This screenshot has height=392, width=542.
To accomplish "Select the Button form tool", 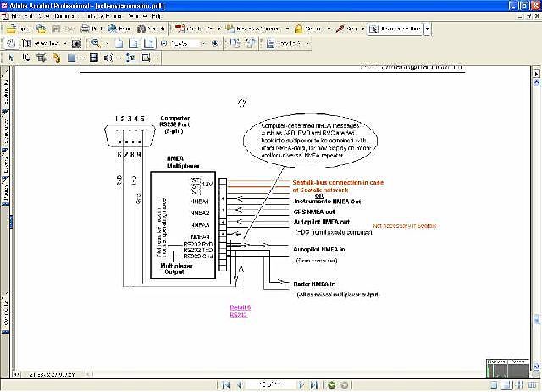I will click(71, 58).
